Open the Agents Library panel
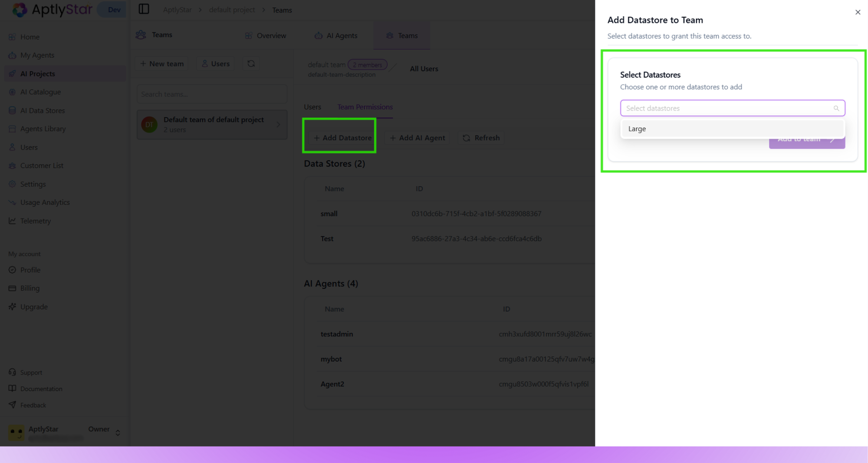868x463 pixels. (43, 129)
